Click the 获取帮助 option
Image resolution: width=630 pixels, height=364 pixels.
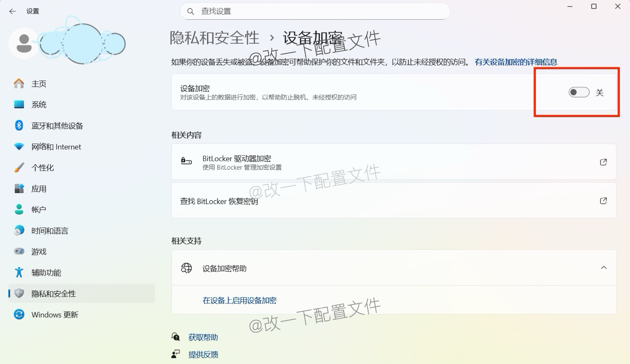(x=203, y=337)
